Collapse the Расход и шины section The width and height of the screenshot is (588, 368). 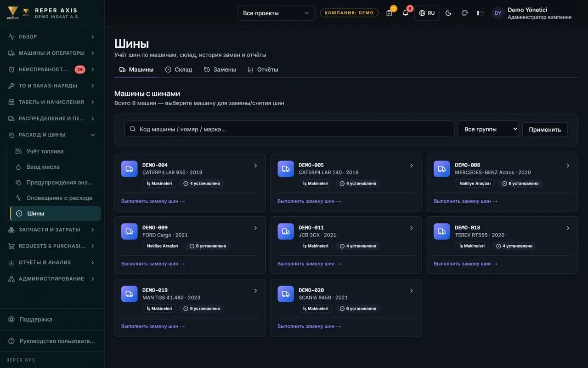(x=52, y=135)
